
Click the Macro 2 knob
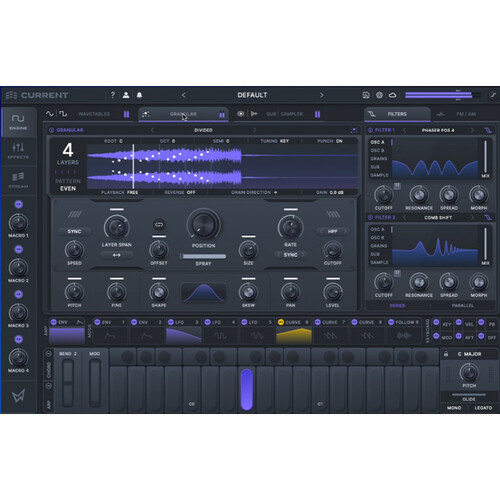[x=18, y=267]
